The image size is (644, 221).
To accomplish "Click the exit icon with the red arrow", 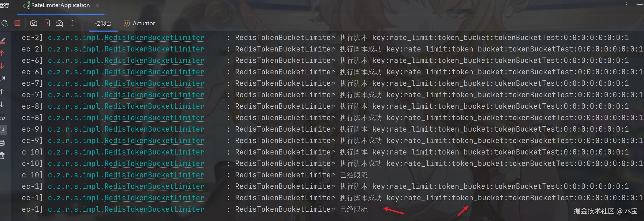I will click(47, 23).
